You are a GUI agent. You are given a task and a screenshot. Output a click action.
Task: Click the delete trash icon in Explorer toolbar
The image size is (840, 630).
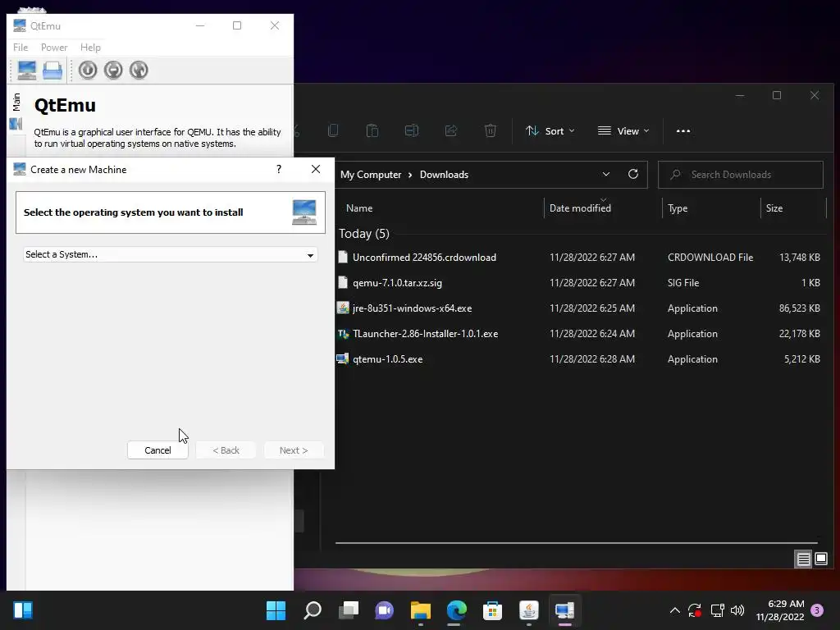click(x=491, y=130)
